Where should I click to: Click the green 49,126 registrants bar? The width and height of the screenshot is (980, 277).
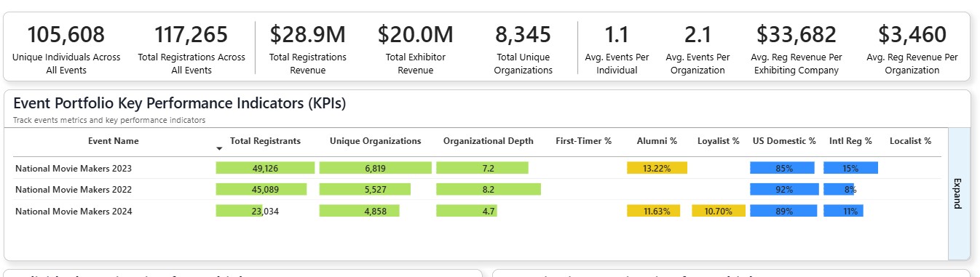tap(265, 168)
